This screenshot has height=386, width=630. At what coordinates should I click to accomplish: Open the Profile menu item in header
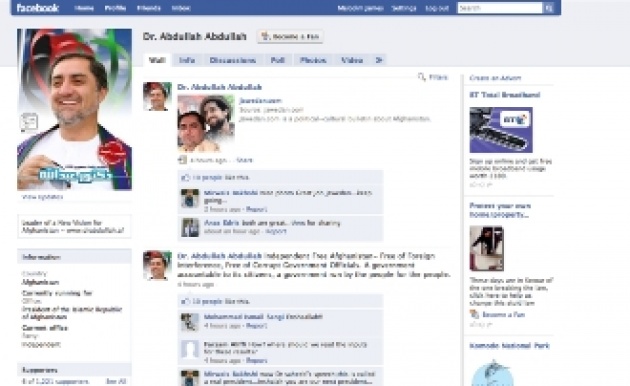[x=115, y=8]
